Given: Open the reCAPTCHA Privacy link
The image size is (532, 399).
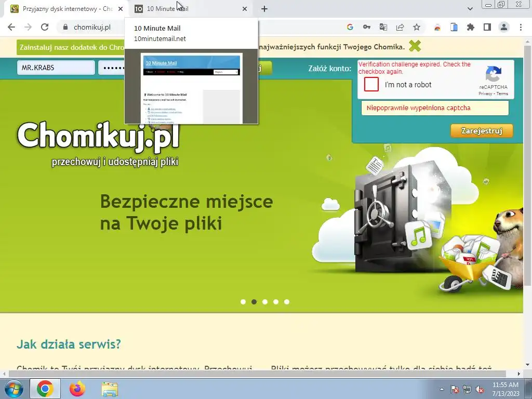Looking at the screenshot, I should pos(485,94).
